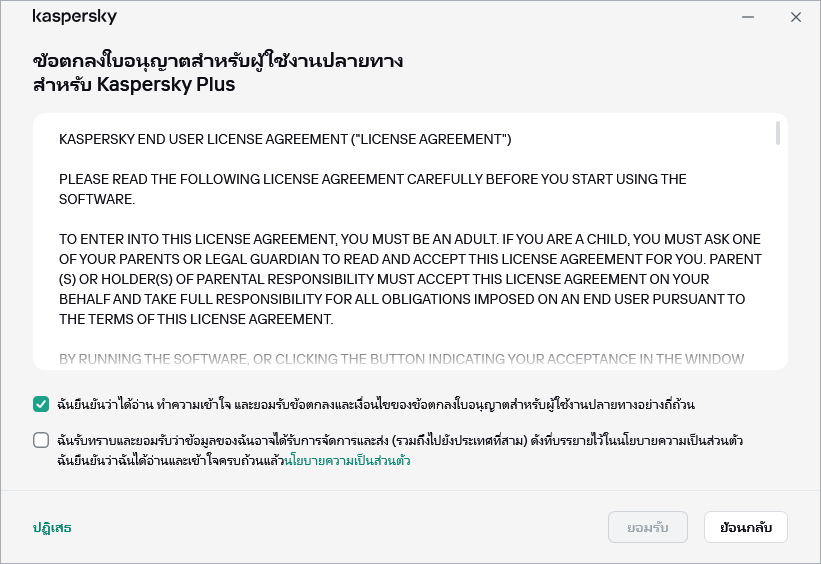Click the ปฏิเสธ decline link
The width and height of the screenshot is (821, 564).
(52, 527)
